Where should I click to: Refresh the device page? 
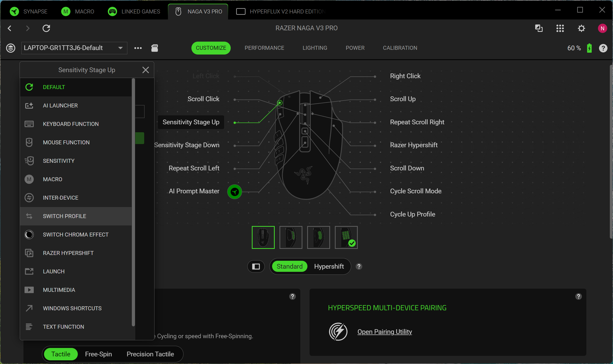click(46, 28)
